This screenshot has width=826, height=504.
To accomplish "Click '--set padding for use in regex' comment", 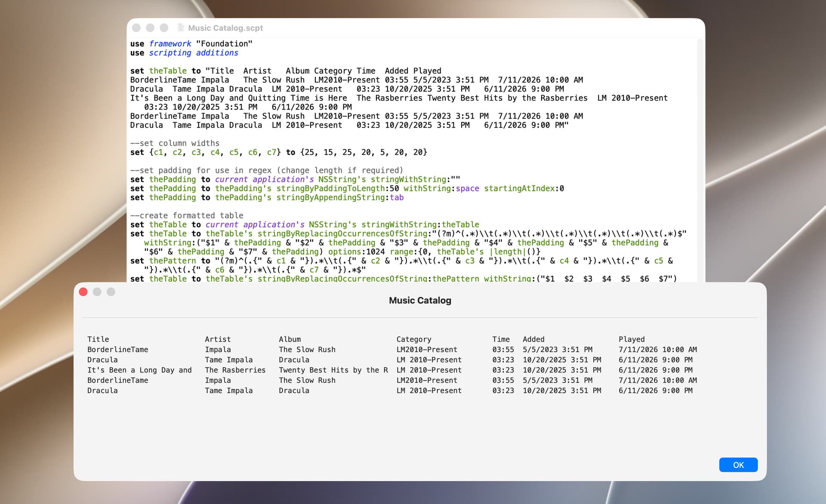I will coord(267,170).
